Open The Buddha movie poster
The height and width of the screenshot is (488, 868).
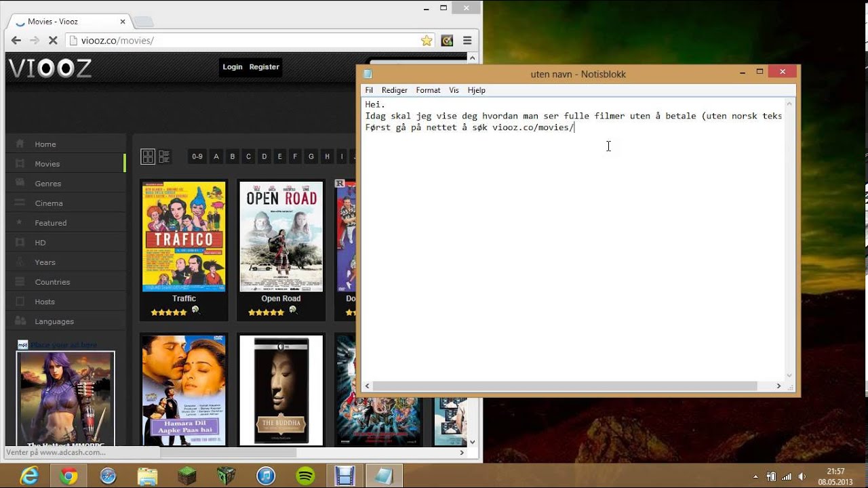click(281, 390)
